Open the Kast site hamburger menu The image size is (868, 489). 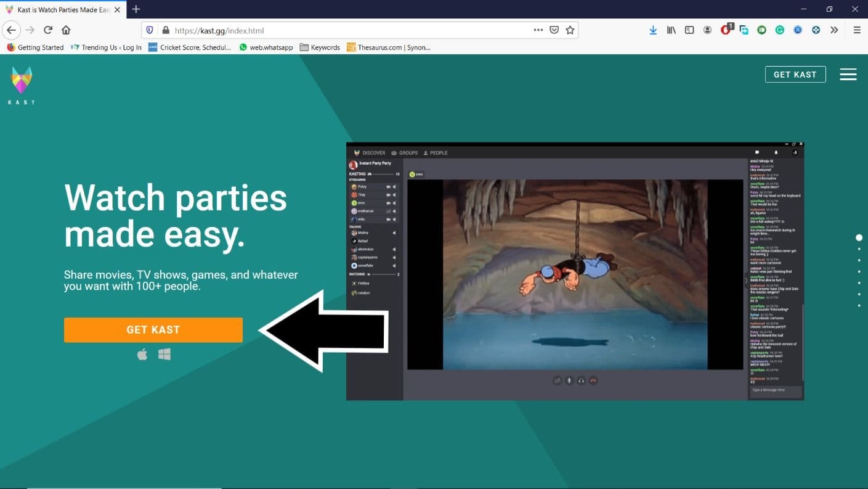pyautogui.click(x=848, y=75)
